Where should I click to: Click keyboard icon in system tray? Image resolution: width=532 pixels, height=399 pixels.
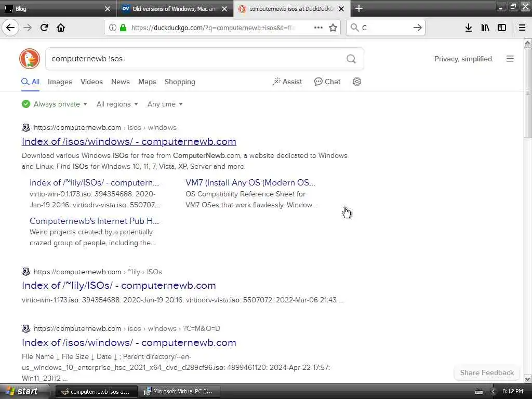click(478, 392)
